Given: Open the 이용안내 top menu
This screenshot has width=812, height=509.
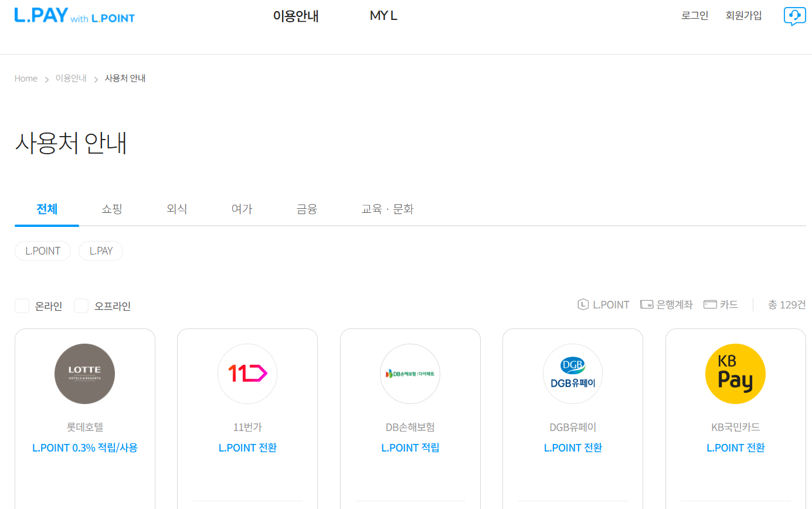Looking at the screenshot, I should tap(296, 16).
